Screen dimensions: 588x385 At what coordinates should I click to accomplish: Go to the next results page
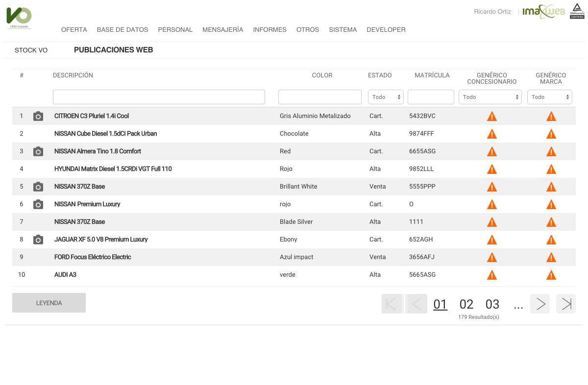point(540,304)
